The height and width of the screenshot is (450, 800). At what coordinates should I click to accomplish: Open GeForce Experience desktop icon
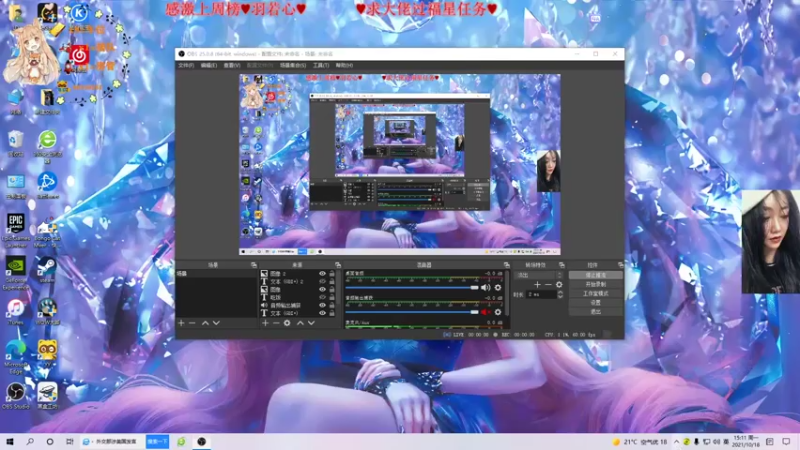pos(16,273)
